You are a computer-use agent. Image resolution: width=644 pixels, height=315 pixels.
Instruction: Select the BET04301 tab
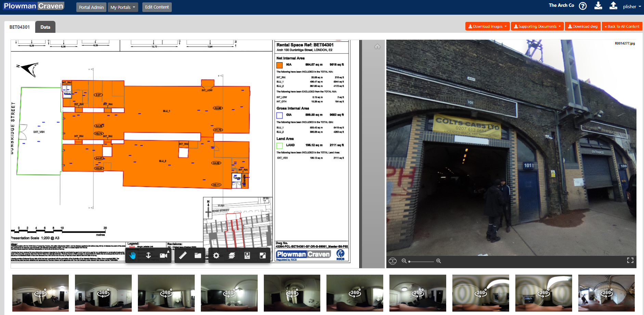tap(20, 27)
